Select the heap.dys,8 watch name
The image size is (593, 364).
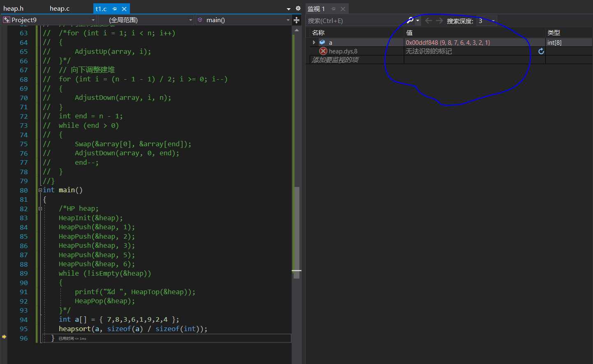(343, 51)
